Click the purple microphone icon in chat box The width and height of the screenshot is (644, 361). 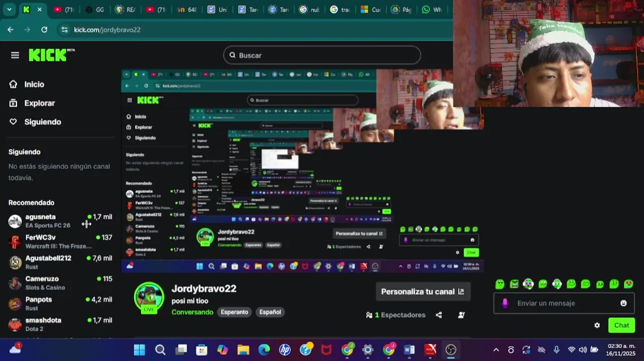coord(505,303)
